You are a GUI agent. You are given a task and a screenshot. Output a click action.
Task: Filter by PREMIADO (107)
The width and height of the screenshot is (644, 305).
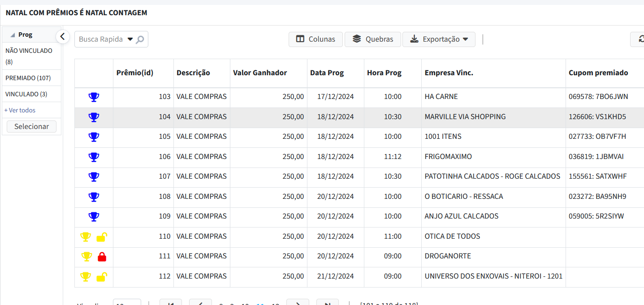pyautogui.click(x=28, y=78)
